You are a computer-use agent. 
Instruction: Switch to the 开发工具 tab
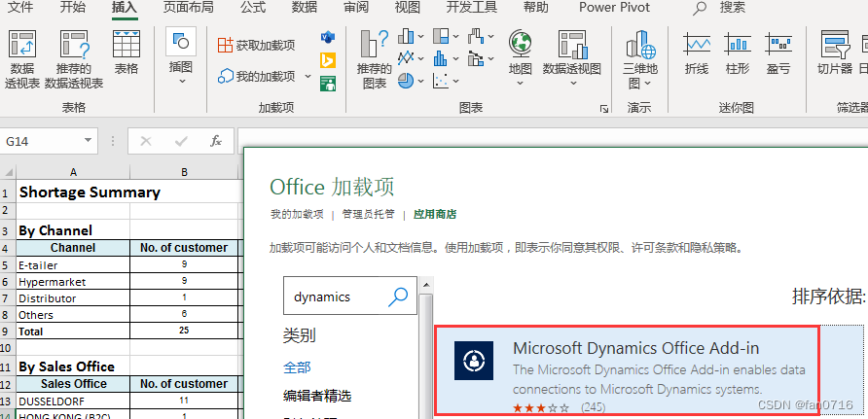[x=472, y=8]
